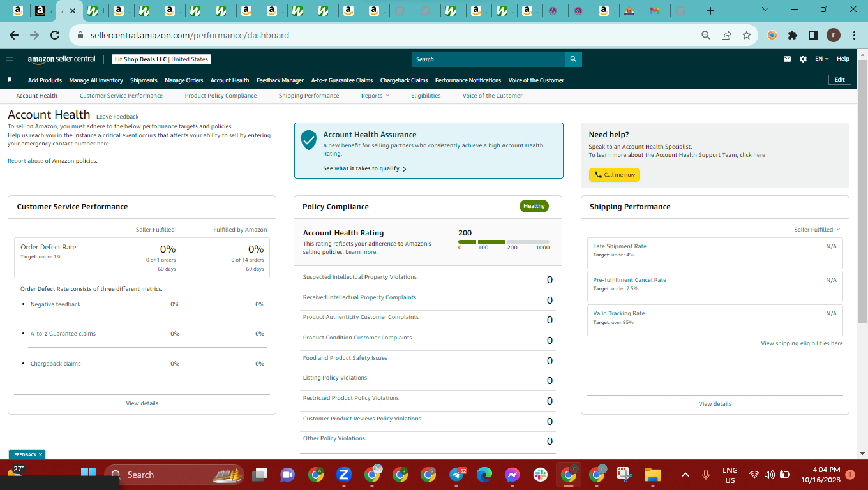
Task: Open Microsoft Edge from the taskbar
Action: (x=484, y=475)
